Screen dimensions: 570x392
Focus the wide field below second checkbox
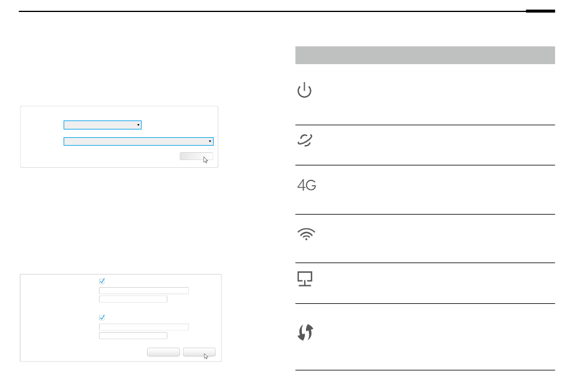[144, 327]
